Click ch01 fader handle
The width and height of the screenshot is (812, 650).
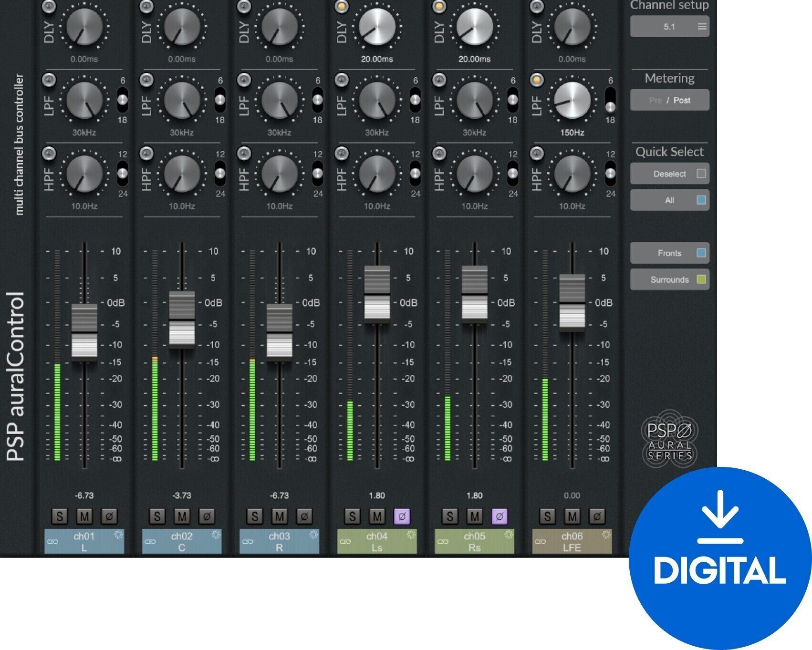pyautogui.click(x=84, y=332)
